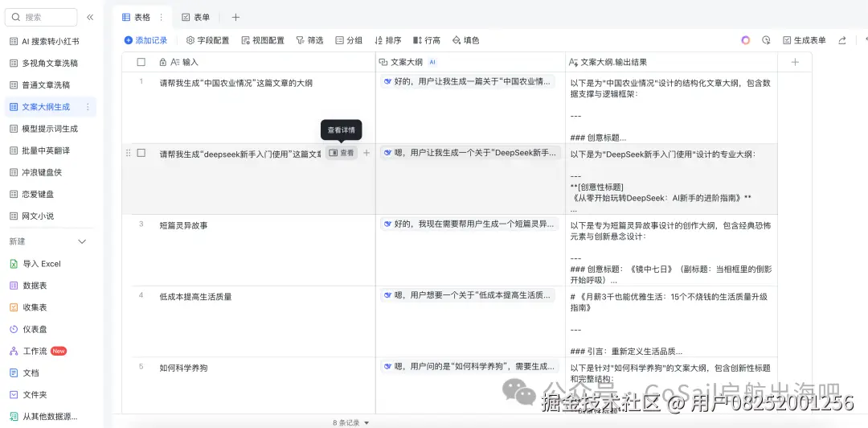Open the 冲浪键盘侠 table
This screenshot has width=868, height=428.
point(51,172)
